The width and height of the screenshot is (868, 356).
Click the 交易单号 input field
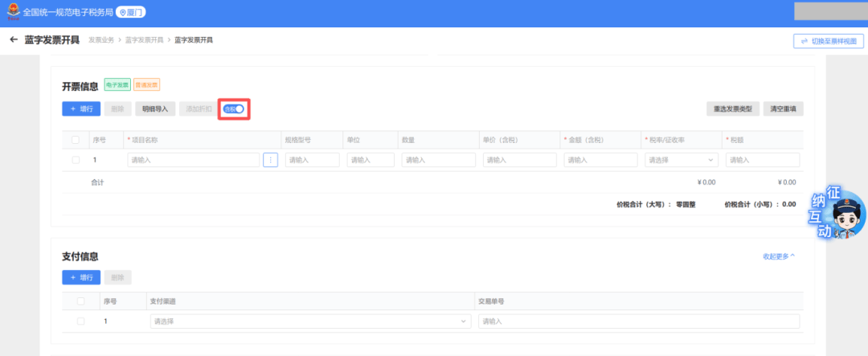pos(638,321)
